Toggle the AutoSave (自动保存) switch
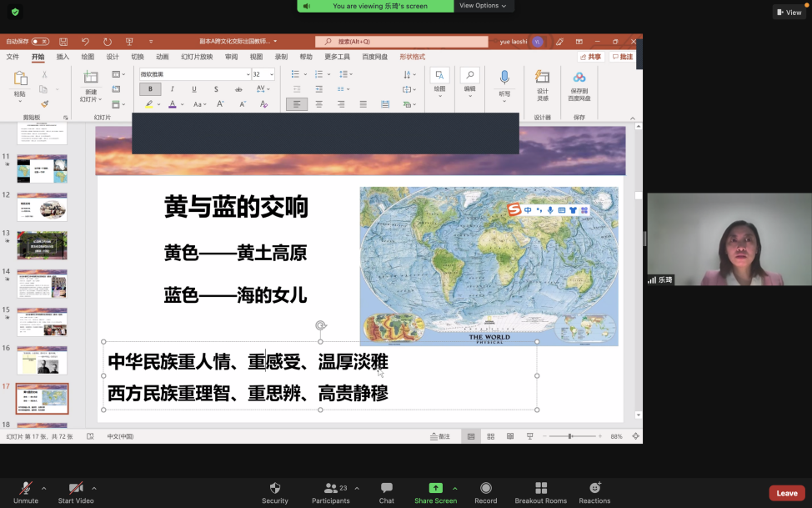This screenshot has height=508, width=812. tap(39, 41)
